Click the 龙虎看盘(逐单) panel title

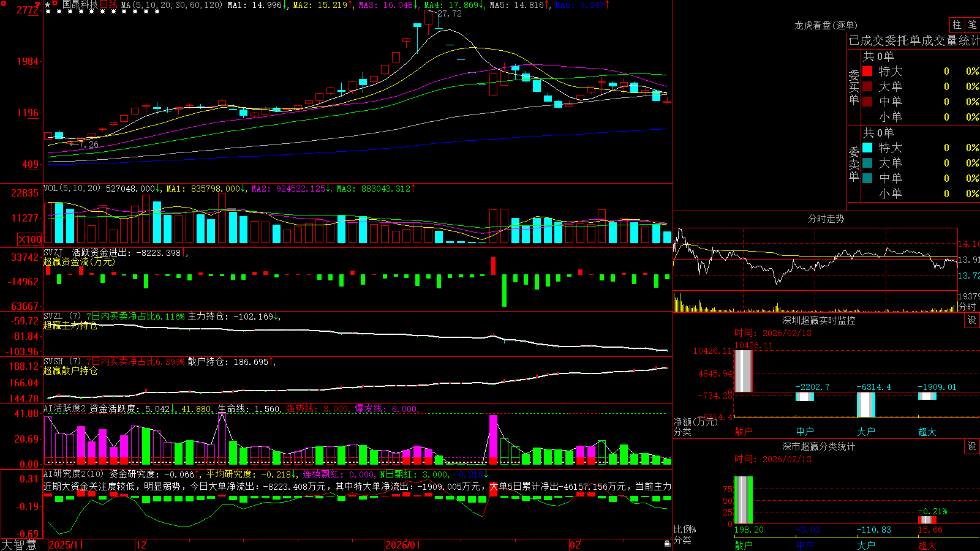click(826, 25)
